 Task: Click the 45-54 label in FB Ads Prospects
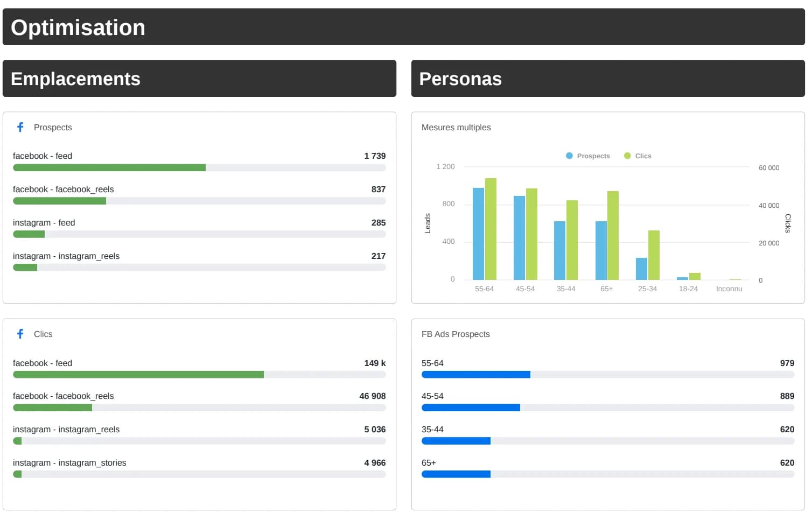pos(432,396)
